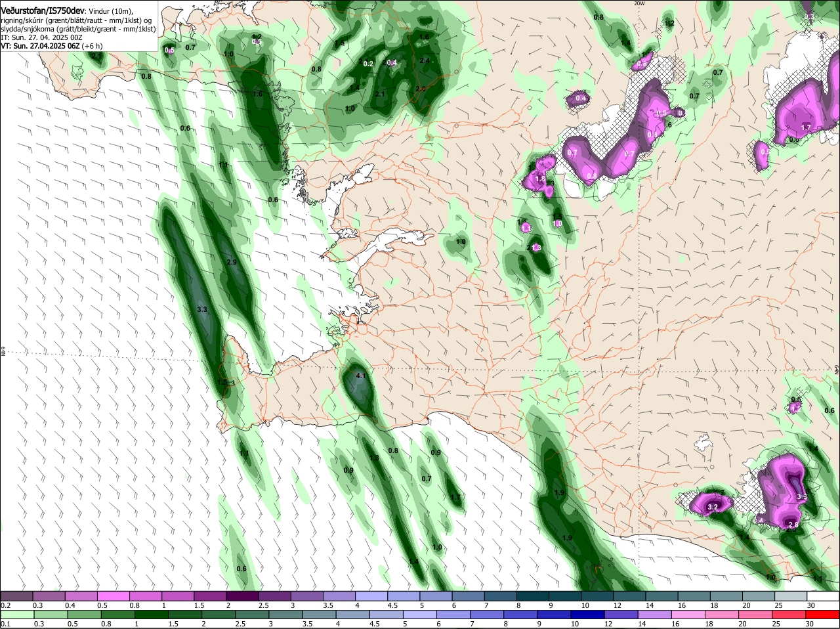Click the "Veðurstofan/IS750dev" title text
Screen dimensions: 840x629
pyautogui.click(x=43, y=12)
